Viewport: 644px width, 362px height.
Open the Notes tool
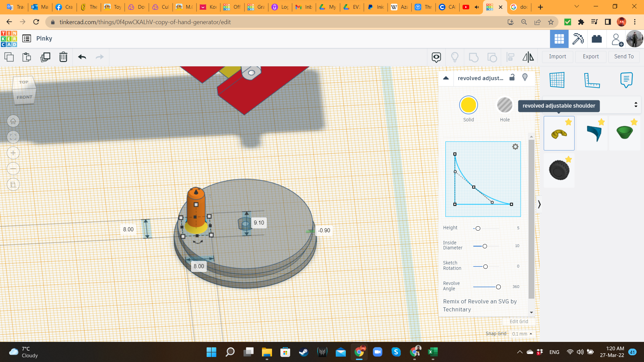coord(626,80)
